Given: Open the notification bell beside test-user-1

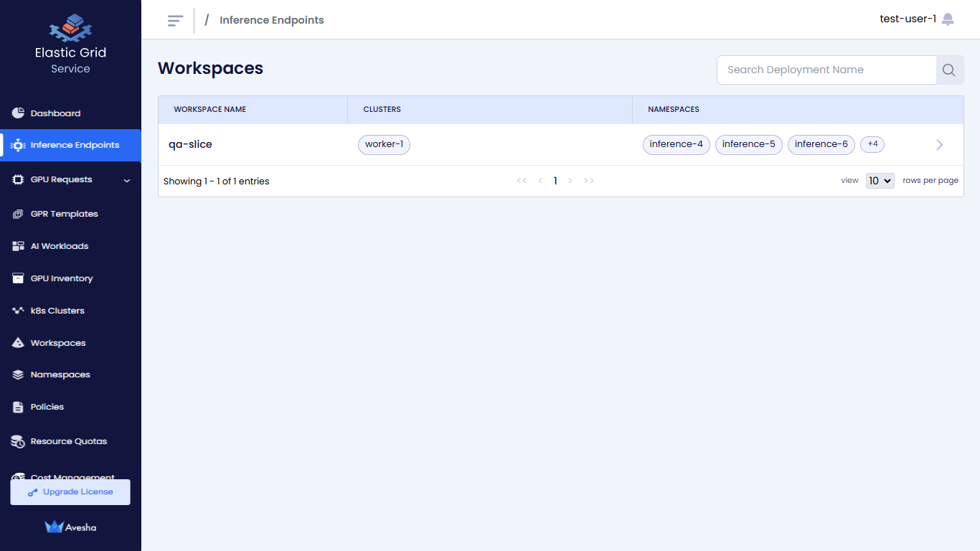Looking at the screenshot, I should pos(948,19).
